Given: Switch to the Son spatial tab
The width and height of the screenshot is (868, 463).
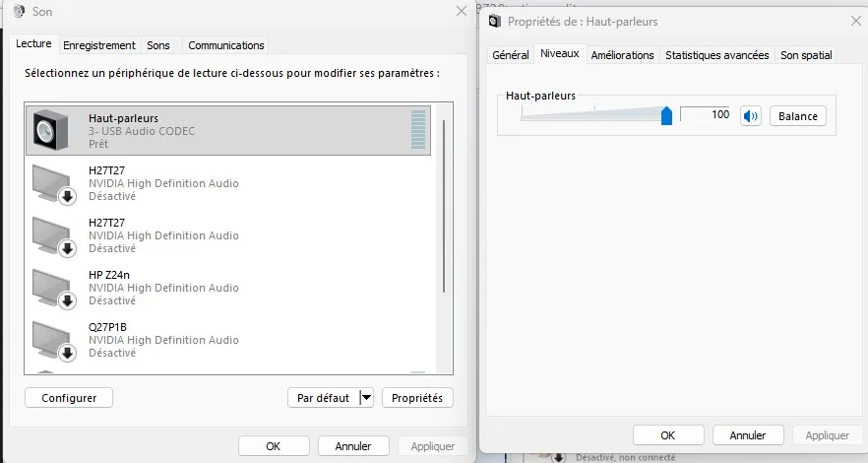Looking at the screenshot, I should [806, 55].
